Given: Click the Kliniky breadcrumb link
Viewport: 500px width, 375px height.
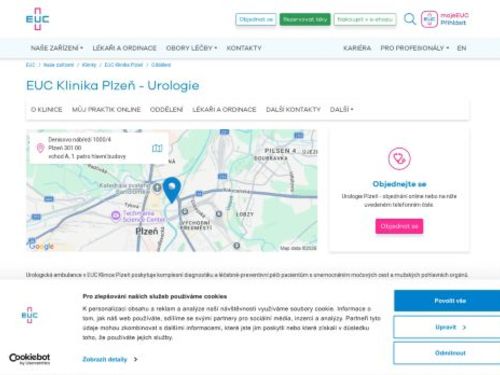Looking at the screenshot, I should [89, 65].
